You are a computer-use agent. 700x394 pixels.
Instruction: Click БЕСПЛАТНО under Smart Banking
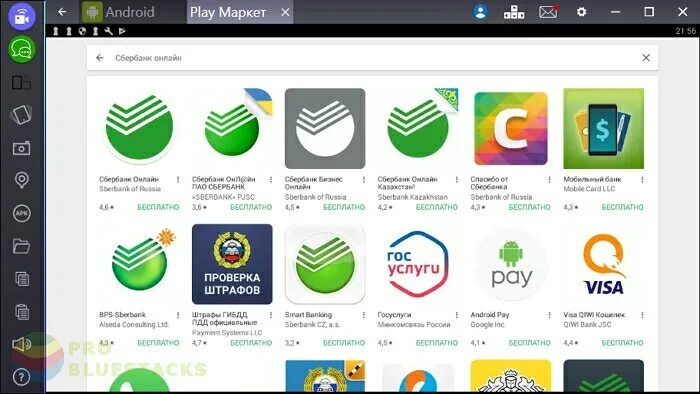click(344, 343)
